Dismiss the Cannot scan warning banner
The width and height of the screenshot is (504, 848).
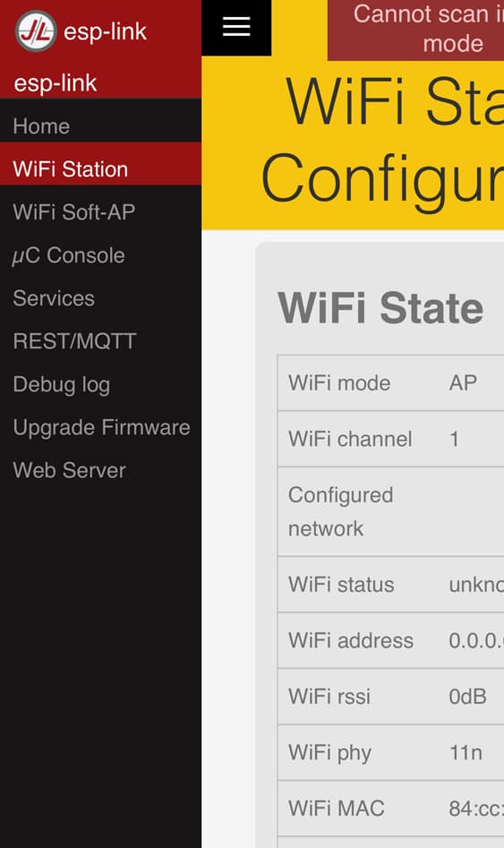(x=416, y=30)
